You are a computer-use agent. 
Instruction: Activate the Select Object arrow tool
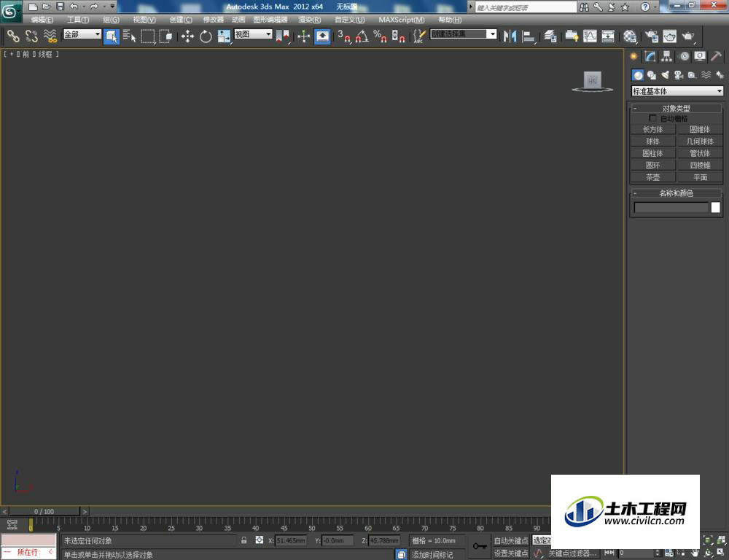[112, 36]
